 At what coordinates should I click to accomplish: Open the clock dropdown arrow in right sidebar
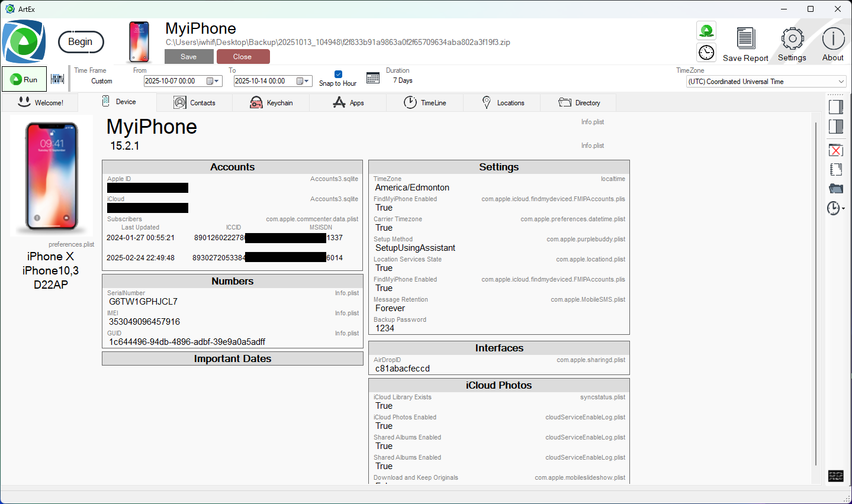pos(843,208)
